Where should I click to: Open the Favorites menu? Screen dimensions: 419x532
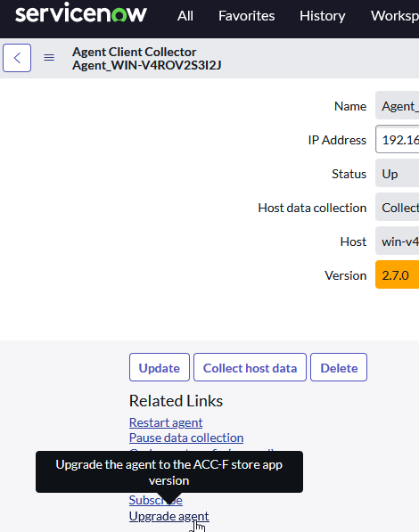coord(247,16)
